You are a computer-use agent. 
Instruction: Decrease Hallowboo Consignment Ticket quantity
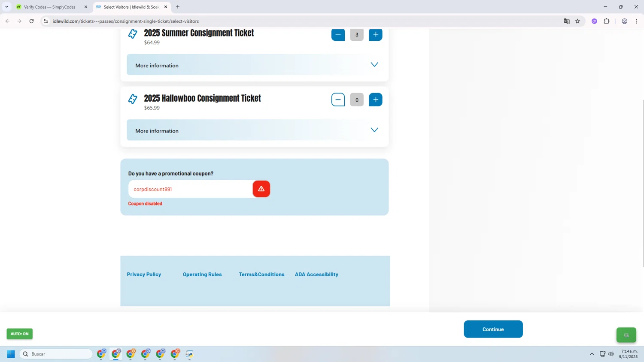(338, 100)
